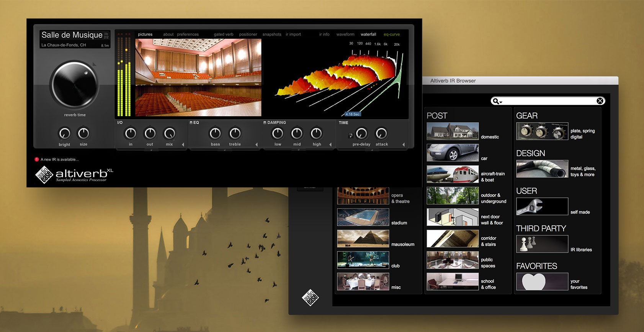Click the I/O out knob

coord(150,133)
